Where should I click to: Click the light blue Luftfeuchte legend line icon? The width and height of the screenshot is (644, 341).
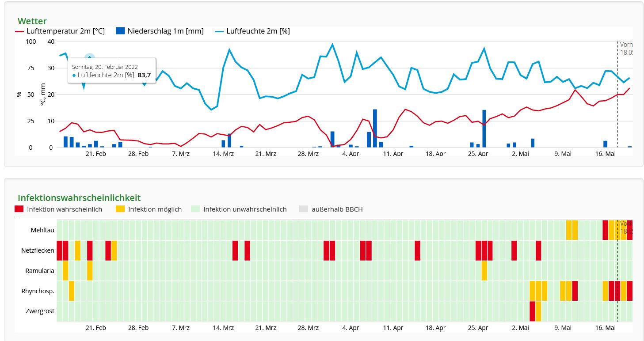click(219, 31)
